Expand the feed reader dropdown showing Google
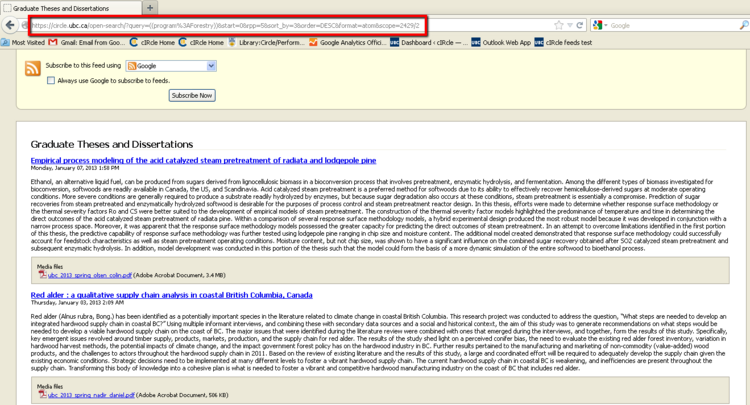 (x=175, y=66)
